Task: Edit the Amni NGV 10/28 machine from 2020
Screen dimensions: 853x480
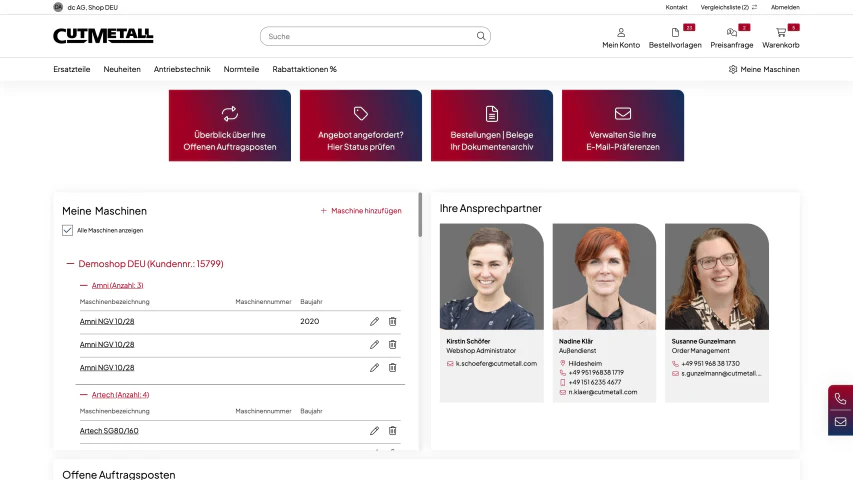Action: click(374, 322)
